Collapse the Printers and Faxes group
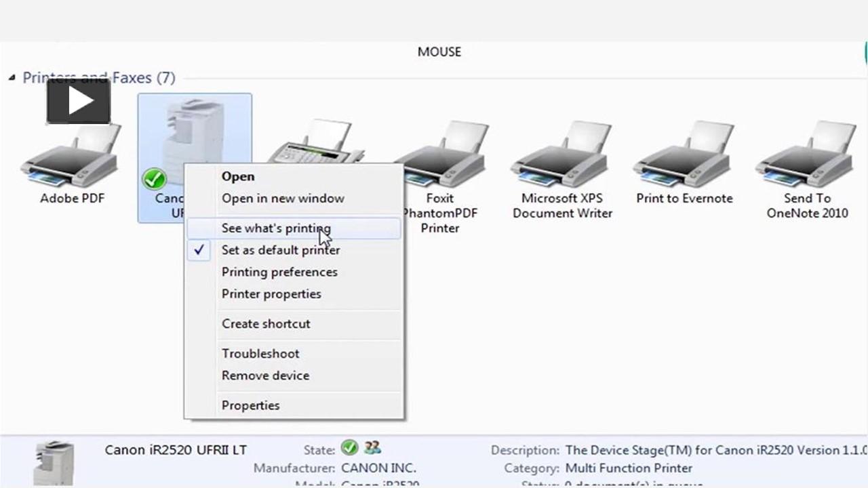Viewport: 868px width, 488px height. 12,77
